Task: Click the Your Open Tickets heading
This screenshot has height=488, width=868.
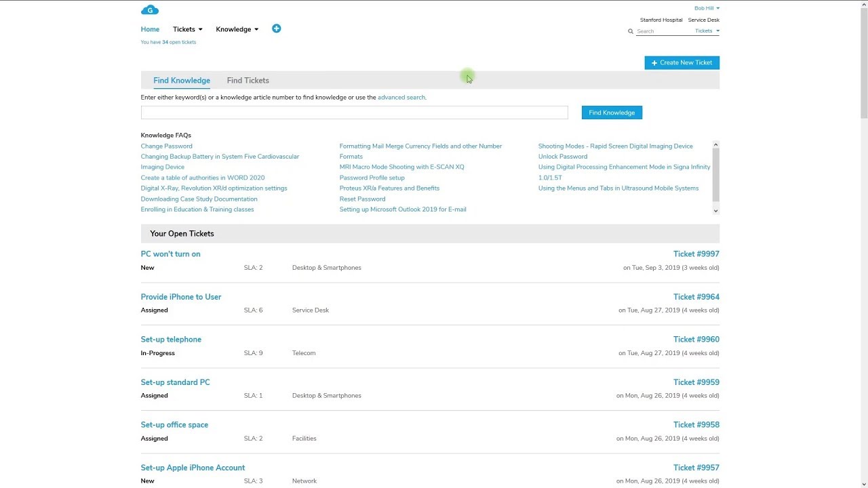Action: tap(182, 234)
